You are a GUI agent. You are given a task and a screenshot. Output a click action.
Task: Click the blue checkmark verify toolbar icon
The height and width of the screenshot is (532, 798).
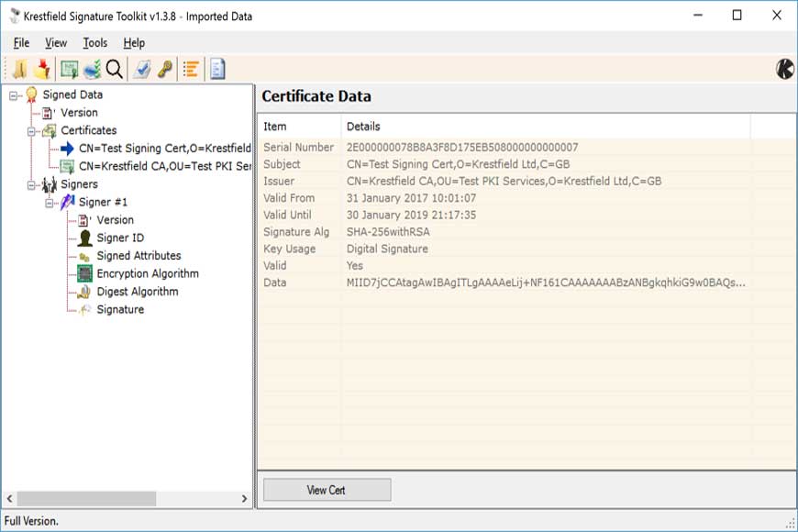pos(142,69)
